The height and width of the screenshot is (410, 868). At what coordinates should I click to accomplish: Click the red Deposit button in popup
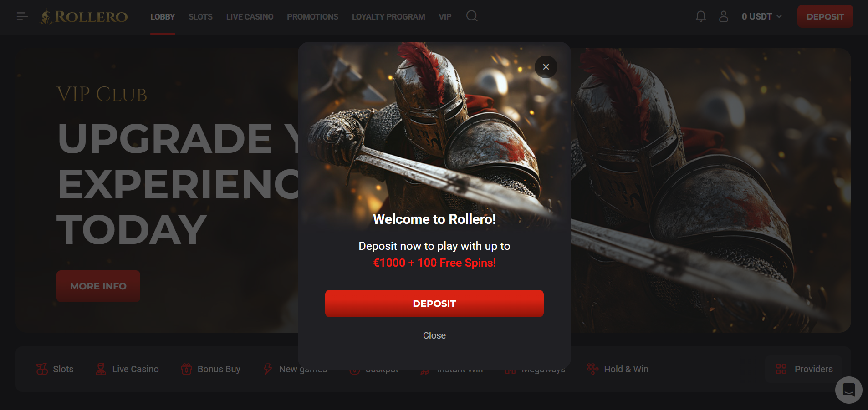click(x=434, y=304)
